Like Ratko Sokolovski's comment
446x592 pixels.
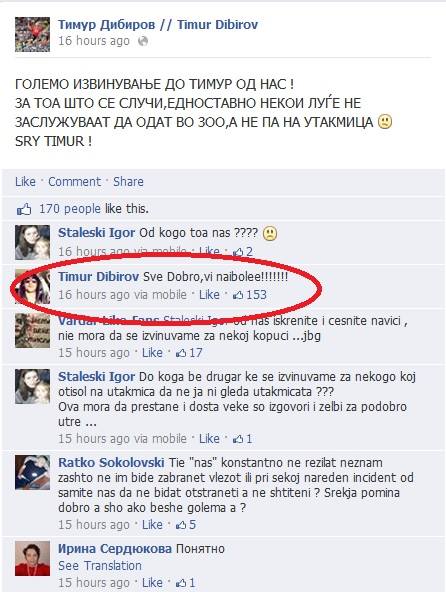click(x=152, y=524)
